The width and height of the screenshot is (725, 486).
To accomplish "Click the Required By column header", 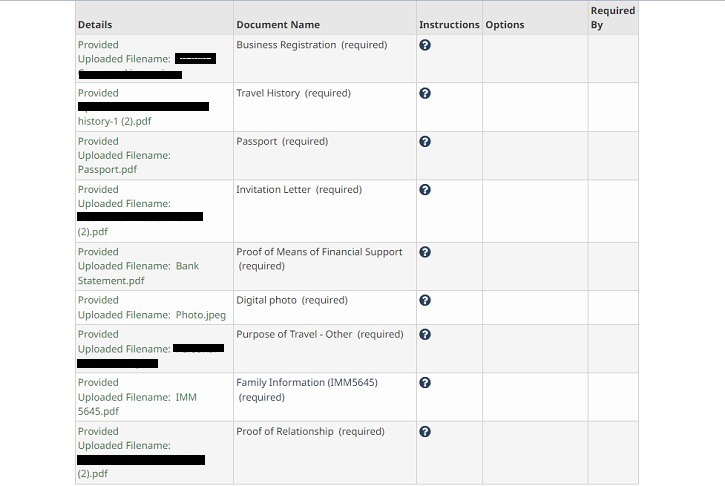I will click(612, 17).
